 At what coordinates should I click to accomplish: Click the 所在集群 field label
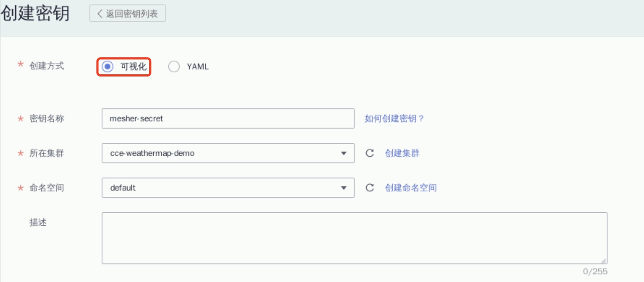point(46,153)
